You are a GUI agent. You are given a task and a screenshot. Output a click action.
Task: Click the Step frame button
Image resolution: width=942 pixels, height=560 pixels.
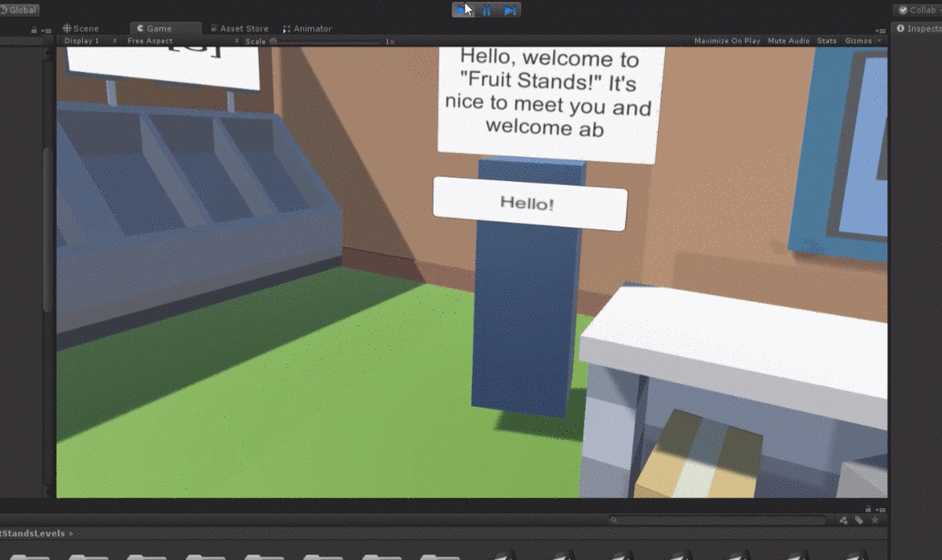[x=509, y=10]
